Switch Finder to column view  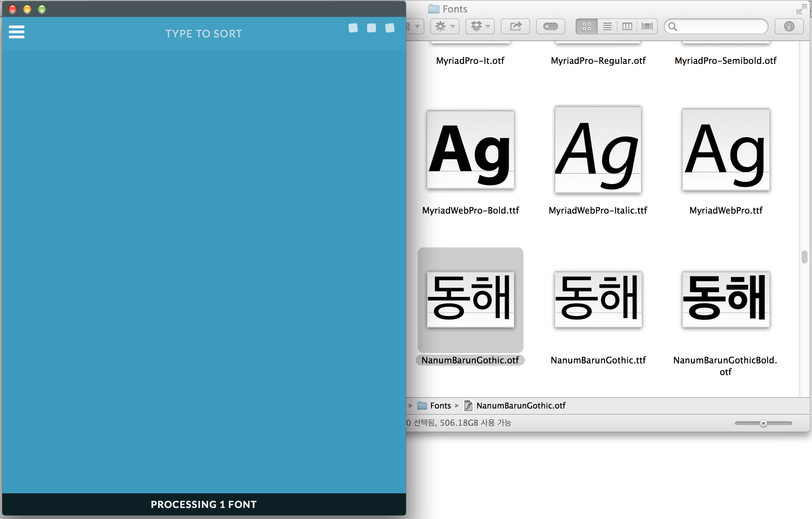(627, 26)
